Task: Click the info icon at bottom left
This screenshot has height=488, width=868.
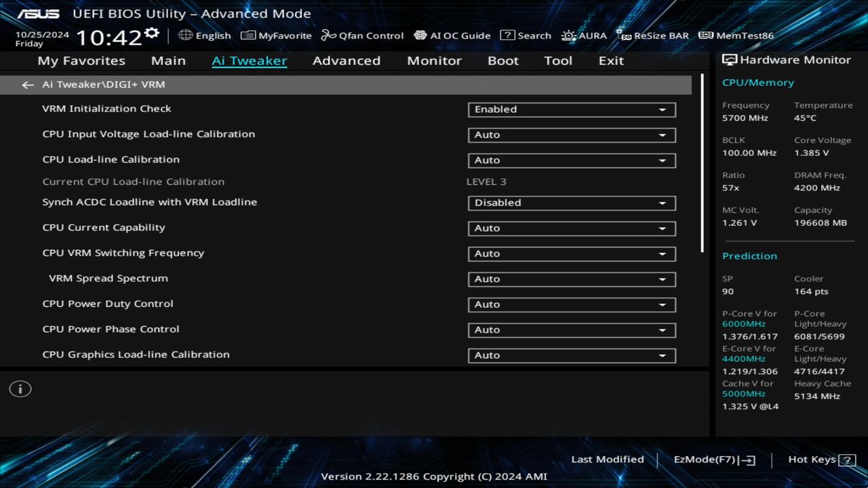Action: coord(20,388)
